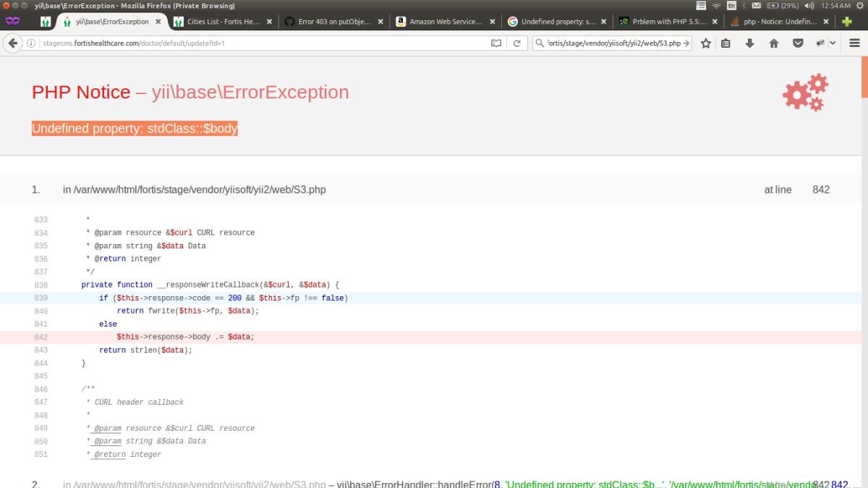Click line 838 __responseWriteCallback function
The height and width of the screenshot is (488, 868).
210,285
